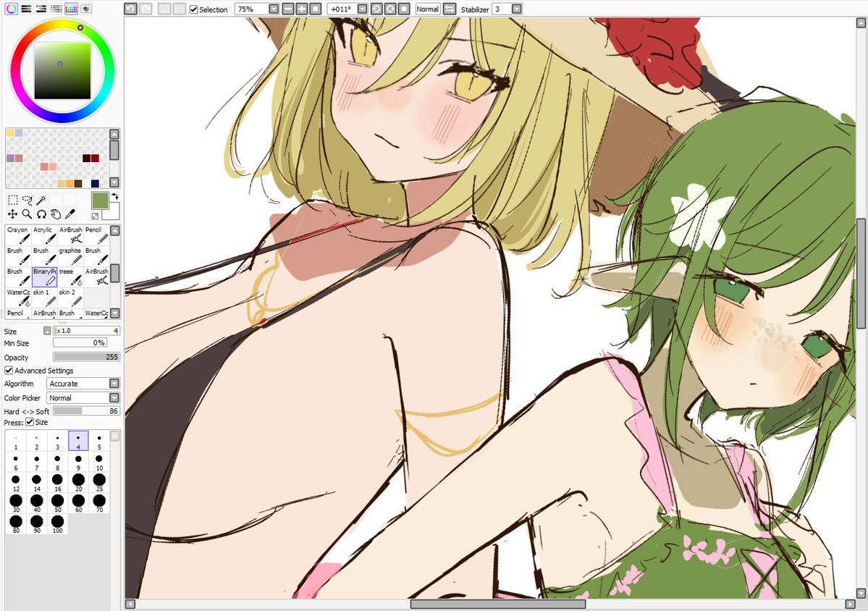The height and width of the screenshot is (611, 868).
Task: Toggle the Color Mixer panel
Action: (56, 9)
